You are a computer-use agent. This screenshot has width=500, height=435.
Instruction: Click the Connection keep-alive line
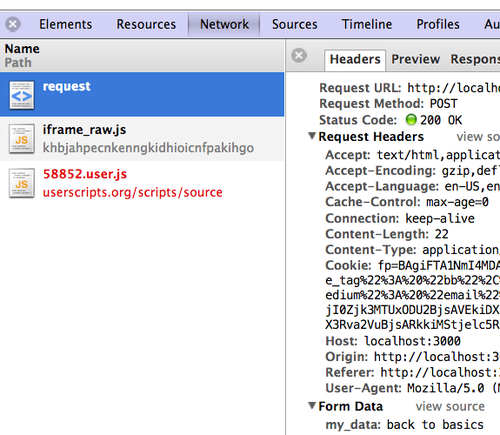tap(400, 218)
